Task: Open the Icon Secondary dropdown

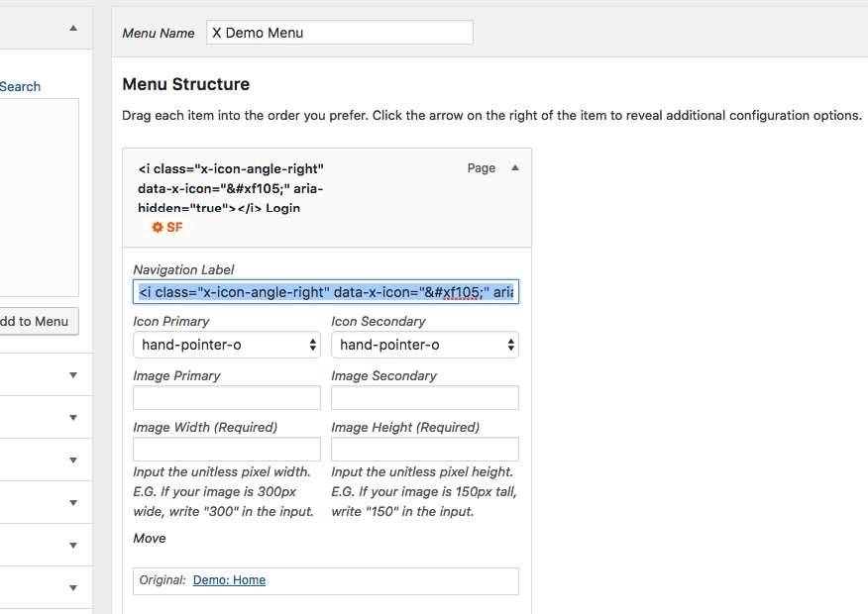Action: [424, 345]
